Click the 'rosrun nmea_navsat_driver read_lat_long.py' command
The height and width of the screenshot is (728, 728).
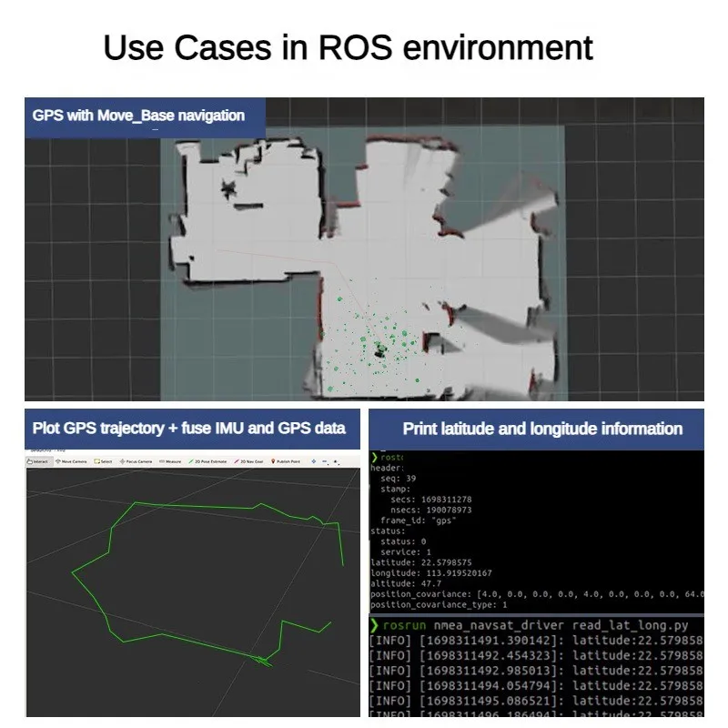(535, 625)
